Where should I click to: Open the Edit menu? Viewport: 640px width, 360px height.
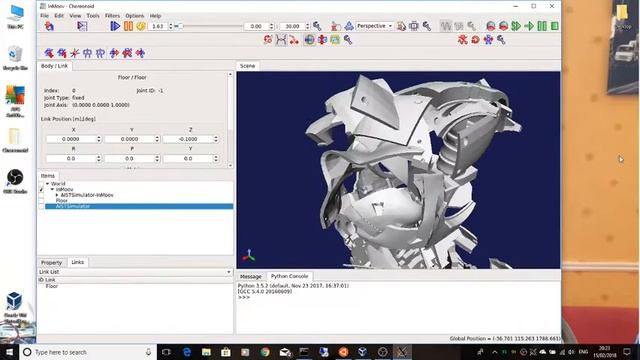pyautogui.click(x=59, y=16)
